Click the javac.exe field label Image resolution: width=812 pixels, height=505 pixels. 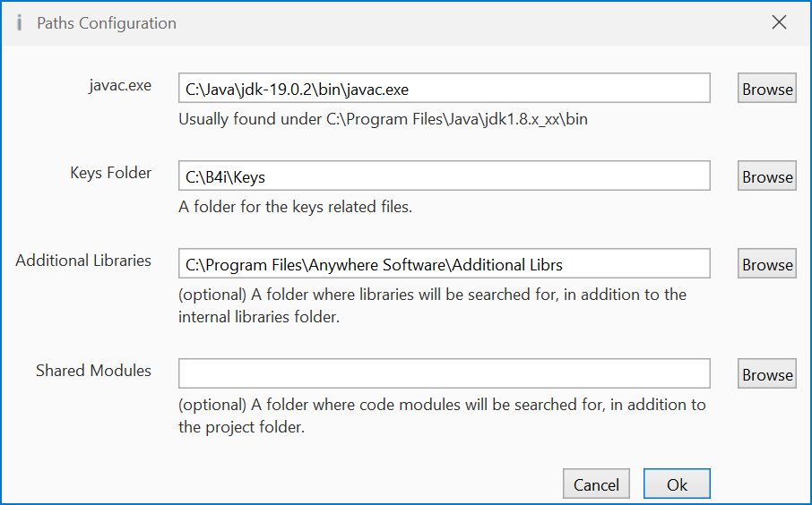point(120,86)
